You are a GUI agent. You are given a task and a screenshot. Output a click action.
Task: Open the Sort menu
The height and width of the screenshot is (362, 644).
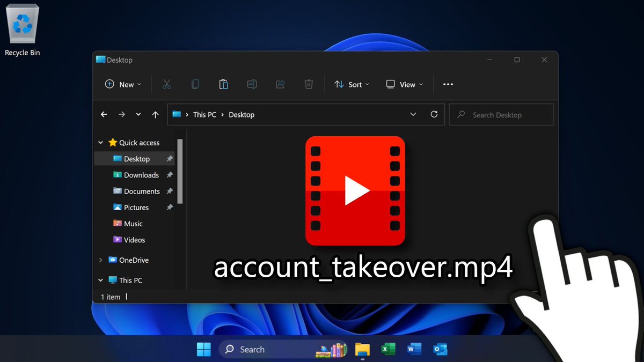tap(352, 84)
